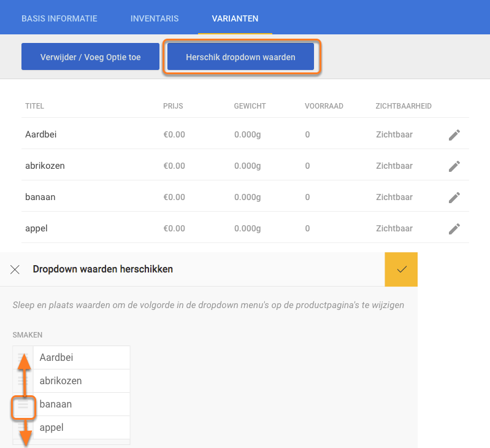
Task: Click the Zichtbaar status for abrikozen
Action: tap(394, 166)
